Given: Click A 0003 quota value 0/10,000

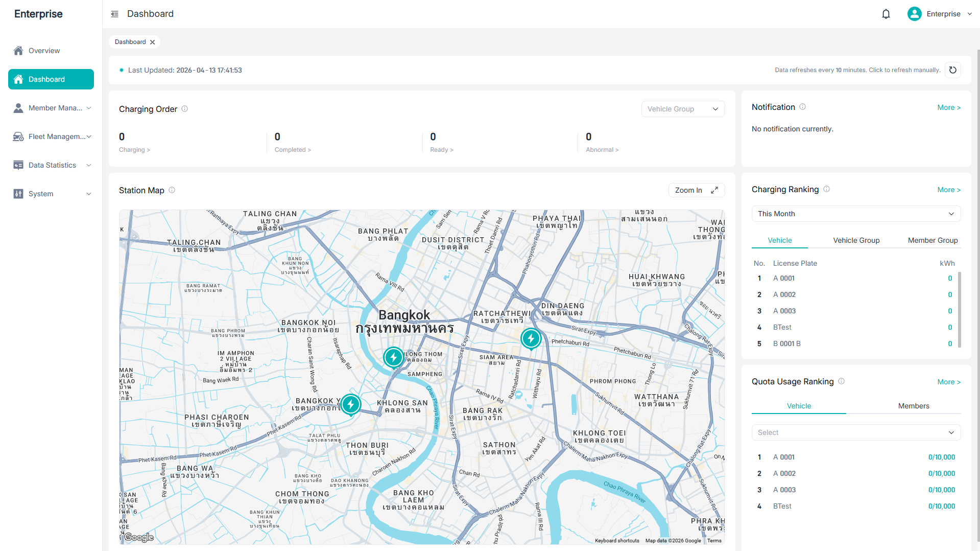Looking at the screenshot, I should (x=942, y=490).
